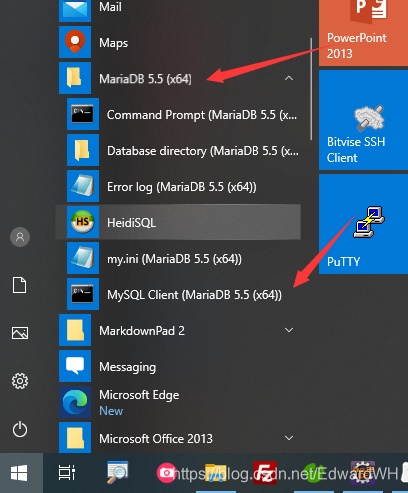Click the Error log notepad icon

83,186
